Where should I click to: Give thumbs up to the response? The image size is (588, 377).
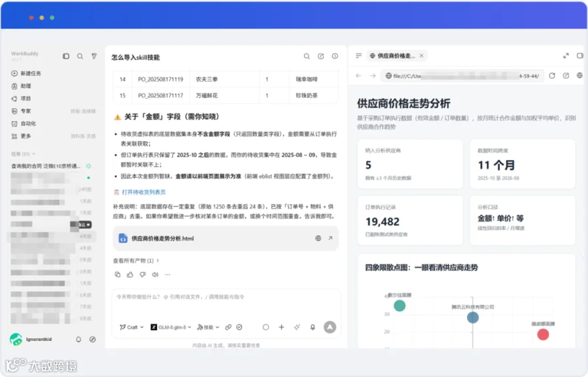click(x=130, y=274)
